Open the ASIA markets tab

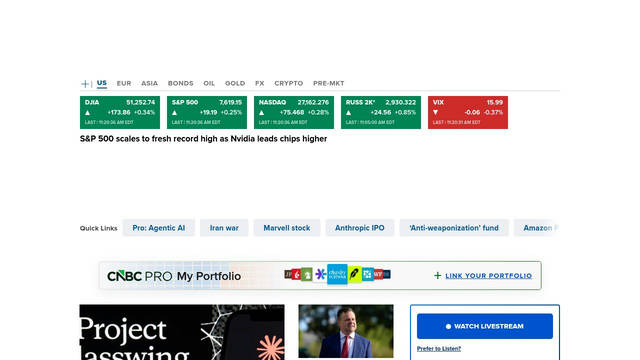click(x=149, y=83)
